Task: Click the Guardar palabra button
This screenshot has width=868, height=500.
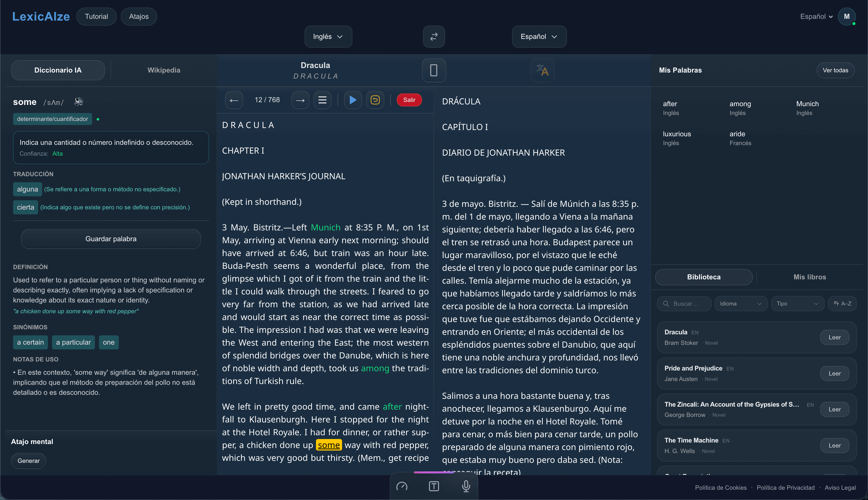Action: pyautogui.click(x=111, y=239)
